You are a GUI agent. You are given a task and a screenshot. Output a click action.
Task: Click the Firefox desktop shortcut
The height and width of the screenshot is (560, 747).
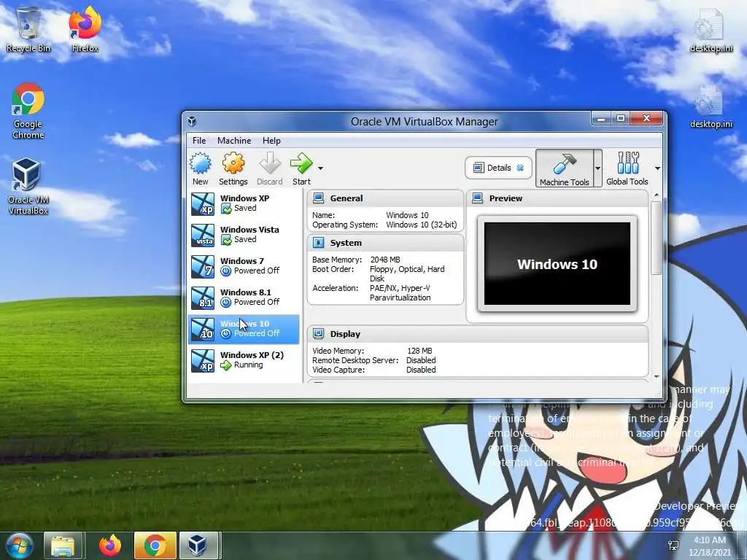click(x=85, y=29)
